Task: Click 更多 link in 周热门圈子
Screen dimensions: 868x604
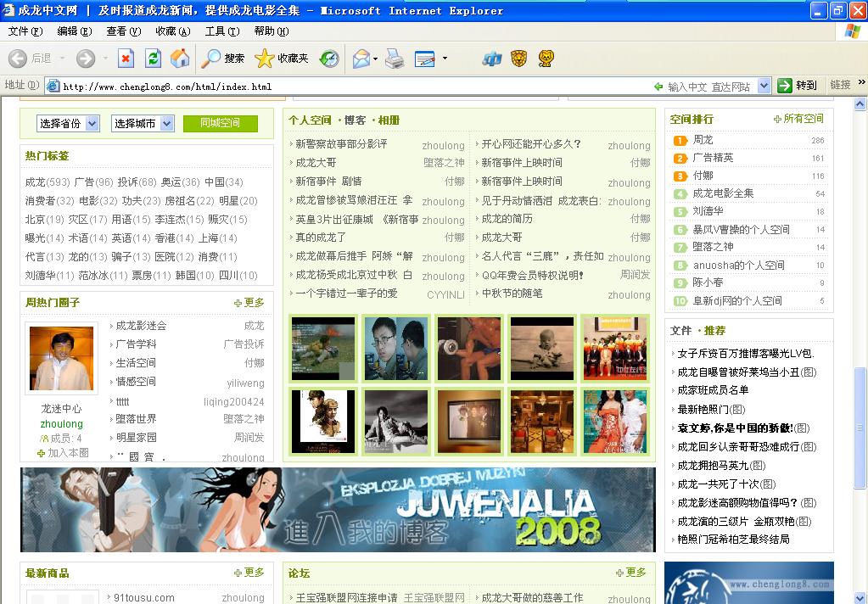Action: coord(254,303)
